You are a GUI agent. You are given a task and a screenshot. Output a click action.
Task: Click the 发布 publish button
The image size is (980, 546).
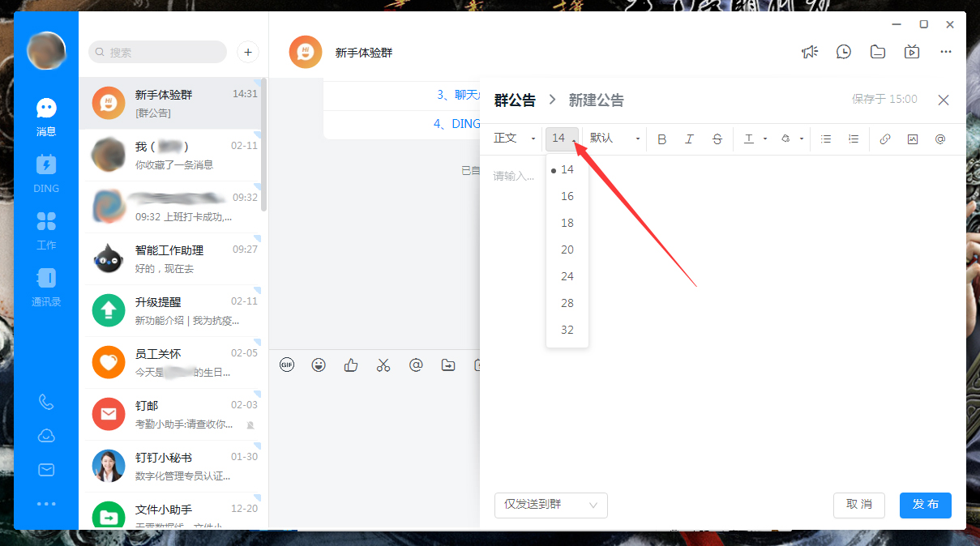(925, 505)
